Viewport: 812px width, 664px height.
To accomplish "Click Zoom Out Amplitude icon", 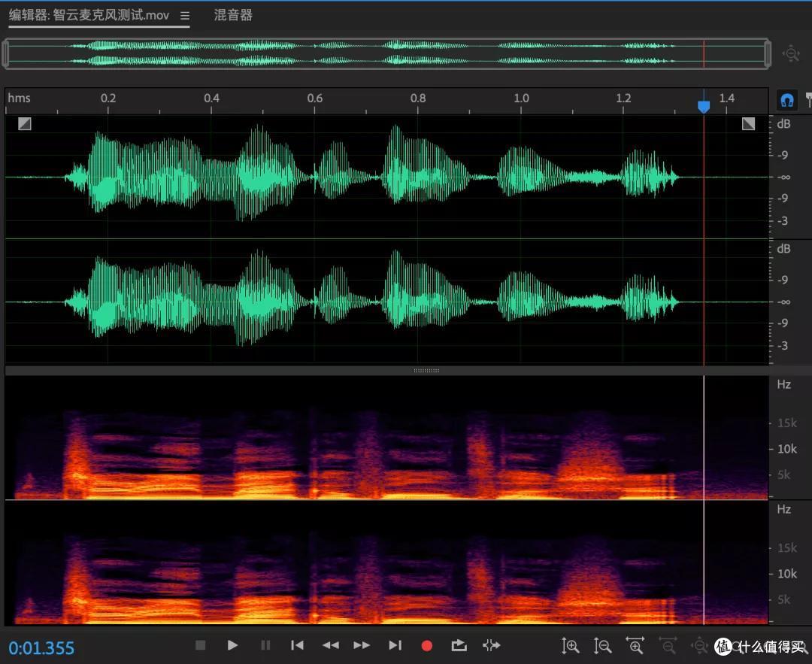I will (x=602, y=646).
